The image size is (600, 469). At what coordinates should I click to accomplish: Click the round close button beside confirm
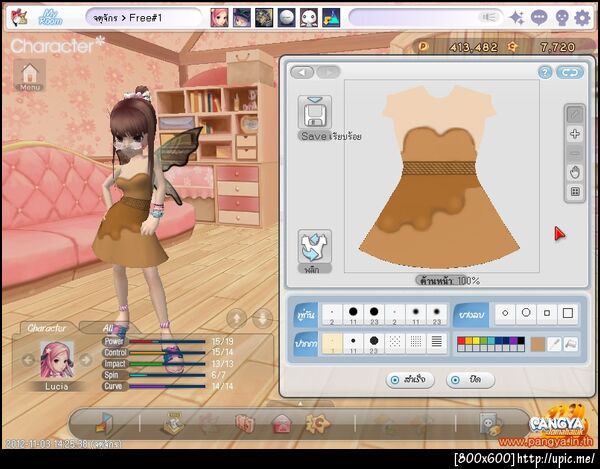[470, 380]
